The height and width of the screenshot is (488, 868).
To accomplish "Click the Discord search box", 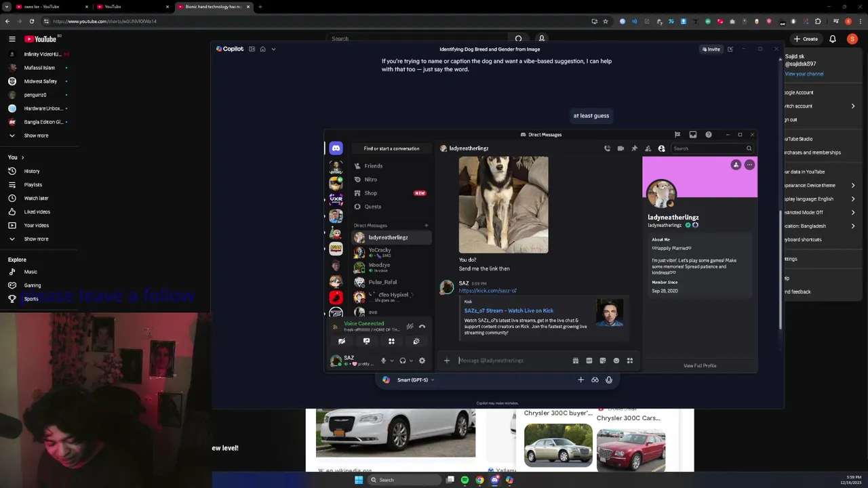I will (712, 148).
